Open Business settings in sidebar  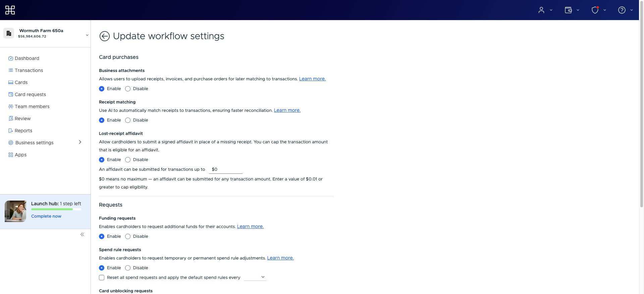click(35, 143)
